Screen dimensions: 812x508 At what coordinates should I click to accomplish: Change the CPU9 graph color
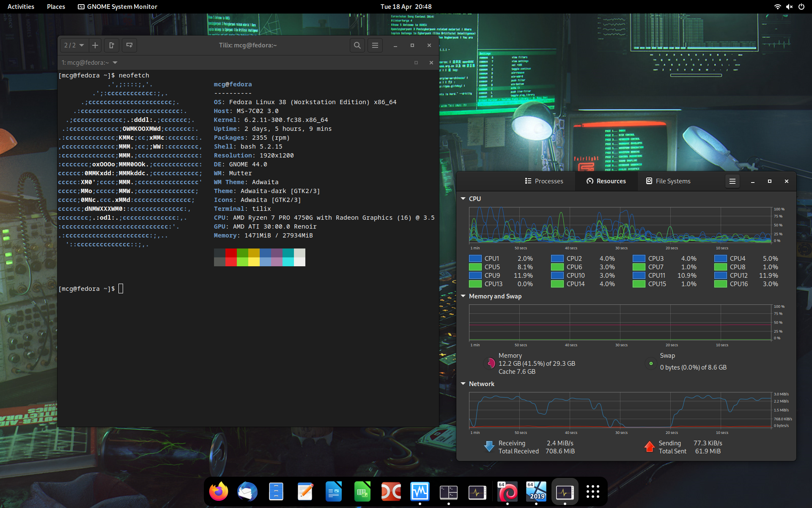tap(475, 276)
